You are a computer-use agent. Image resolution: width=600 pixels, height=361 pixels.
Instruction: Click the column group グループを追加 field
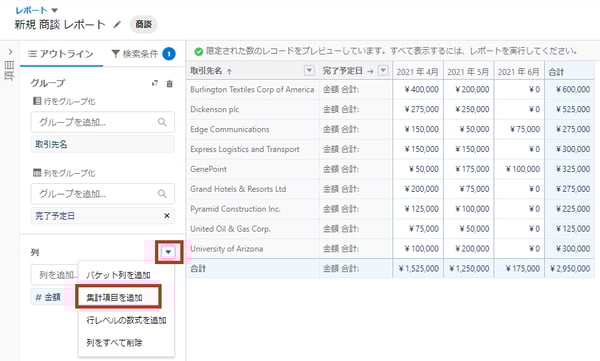click(x=103, y=194)
